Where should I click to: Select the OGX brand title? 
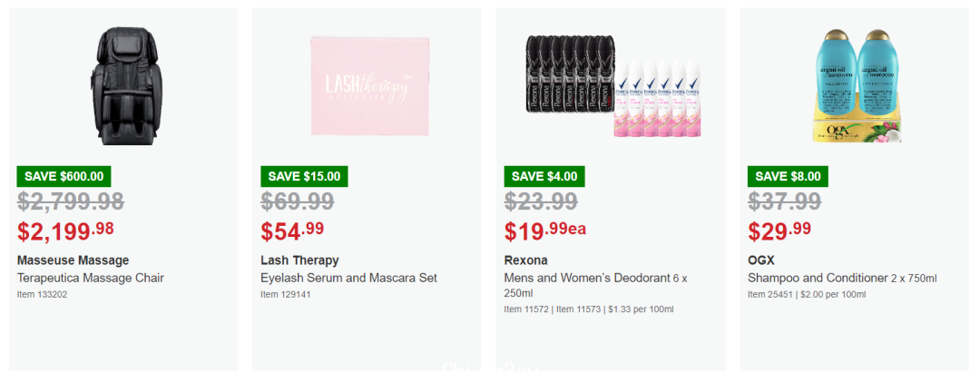tap(761, 260)
